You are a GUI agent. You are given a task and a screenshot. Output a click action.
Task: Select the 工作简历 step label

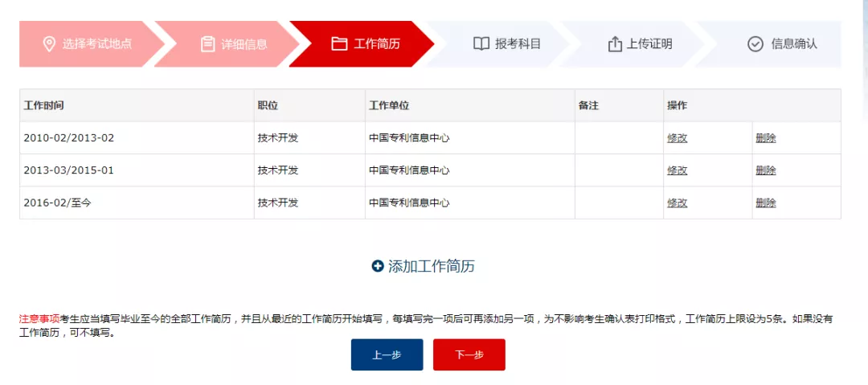376,43
